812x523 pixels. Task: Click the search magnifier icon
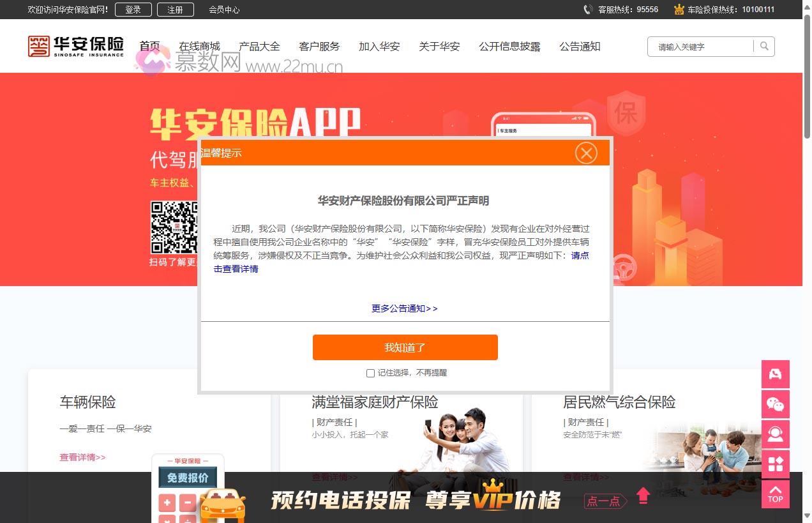point(764,46)
